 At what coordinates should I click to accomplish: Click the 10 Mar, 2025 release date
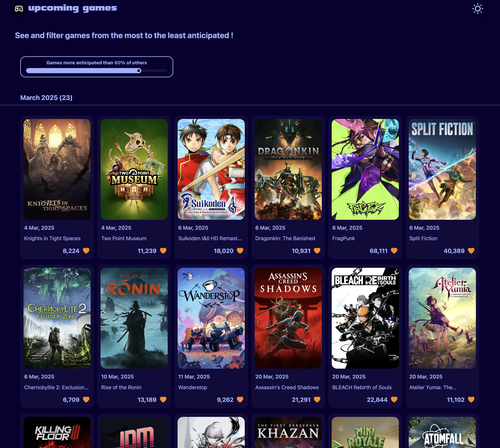[x=118, y=377]
